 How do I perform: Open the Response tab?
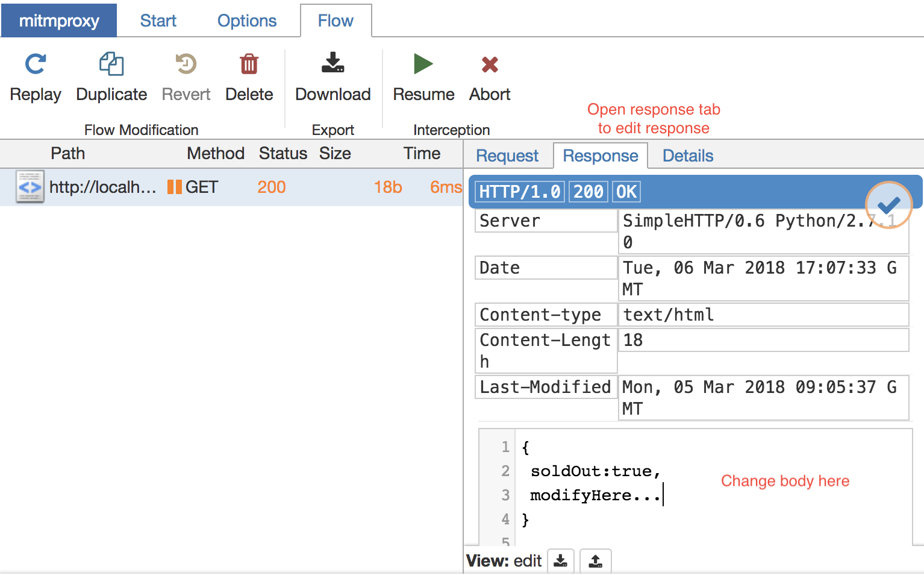[x=601, y=156]
